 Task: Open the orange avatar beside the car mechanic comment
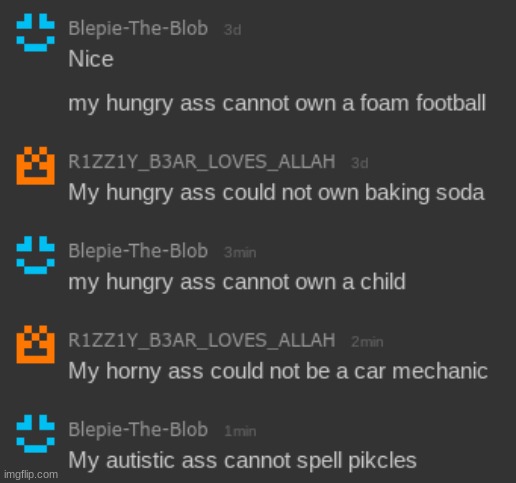tap(36, 344)
